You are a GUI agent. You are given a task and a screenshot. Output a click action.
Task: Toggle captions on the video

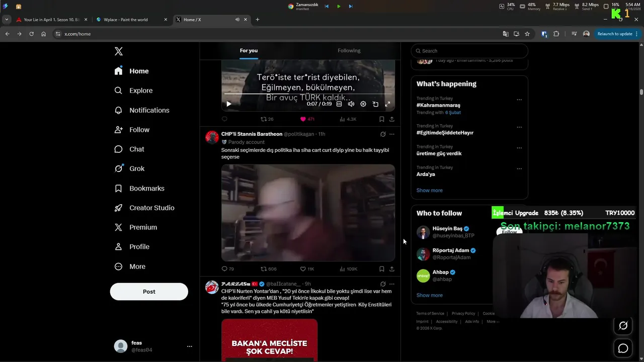coord(339,104)
